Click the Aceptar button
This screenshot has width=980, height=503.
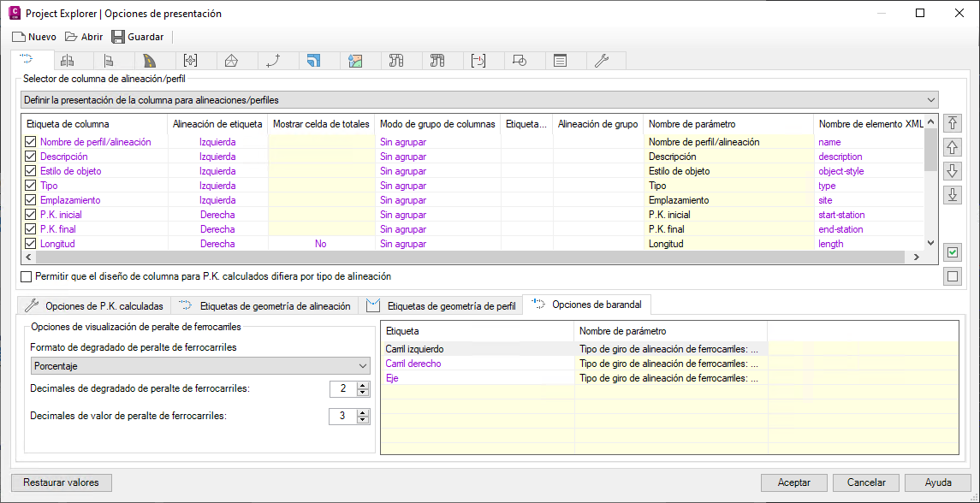(793, 482)
